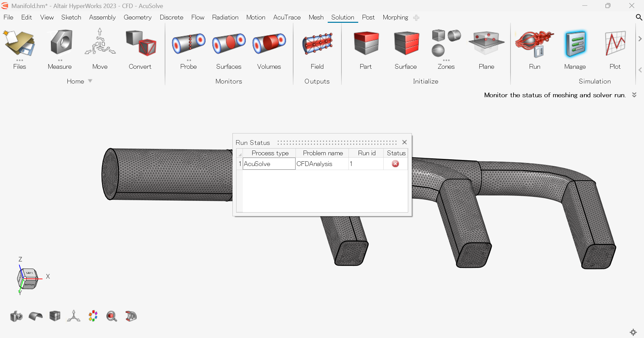Switch to the Flow ribbon tab
Image resolution: width=644 pixels, height=338 pixels.
click(x=198, y=17)
